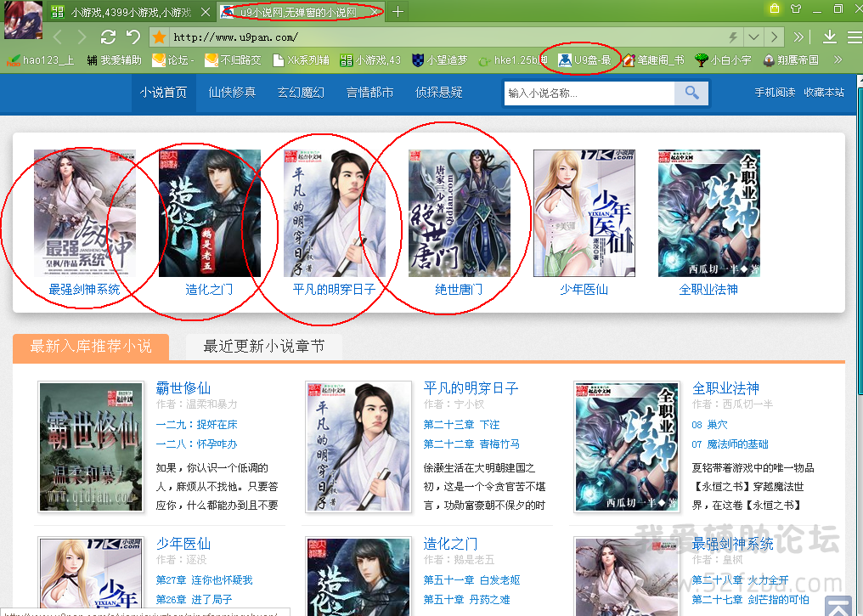Open chapter 08 巢穴

pyautogui.click(x=709, y=425)
